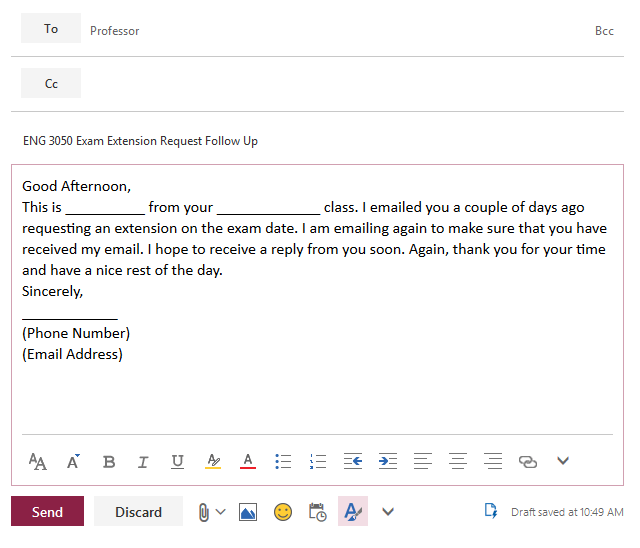
Task: Increase paragraph indent
Action: tap(388, 461)
